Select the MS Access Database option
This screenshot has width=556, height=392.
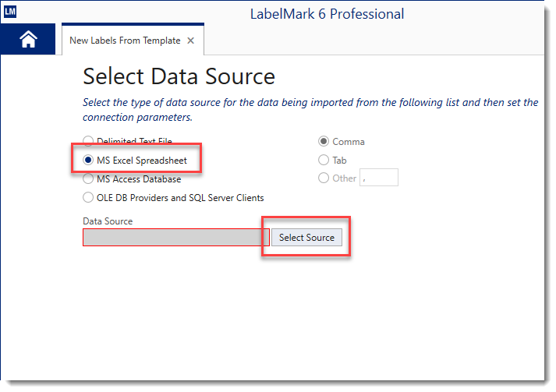89,179
